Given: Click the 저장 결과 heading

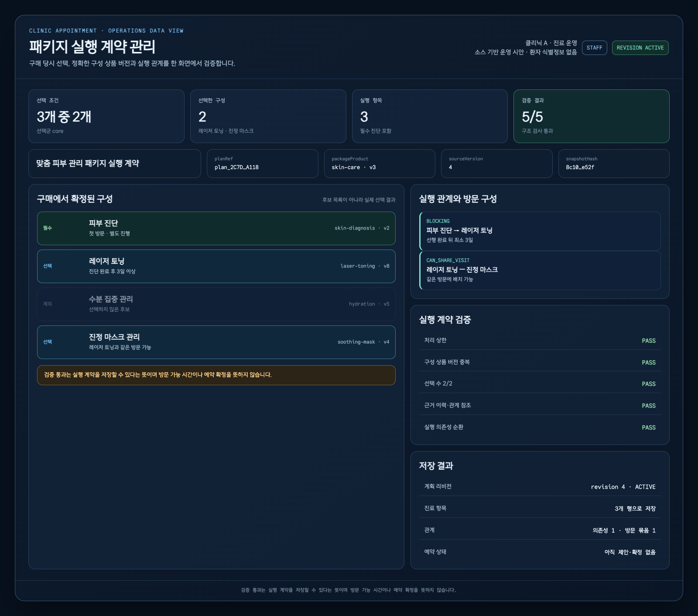Looking at the screenshot, I should pyautogui.click(x=436, y=466).
